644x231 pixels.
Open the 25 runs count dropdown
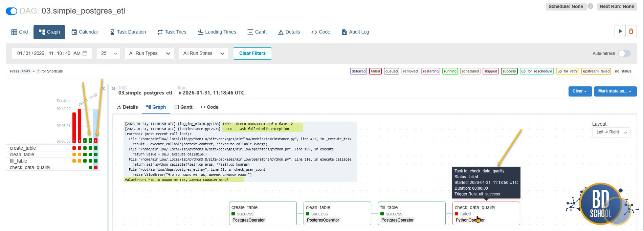tap(109, 53)
